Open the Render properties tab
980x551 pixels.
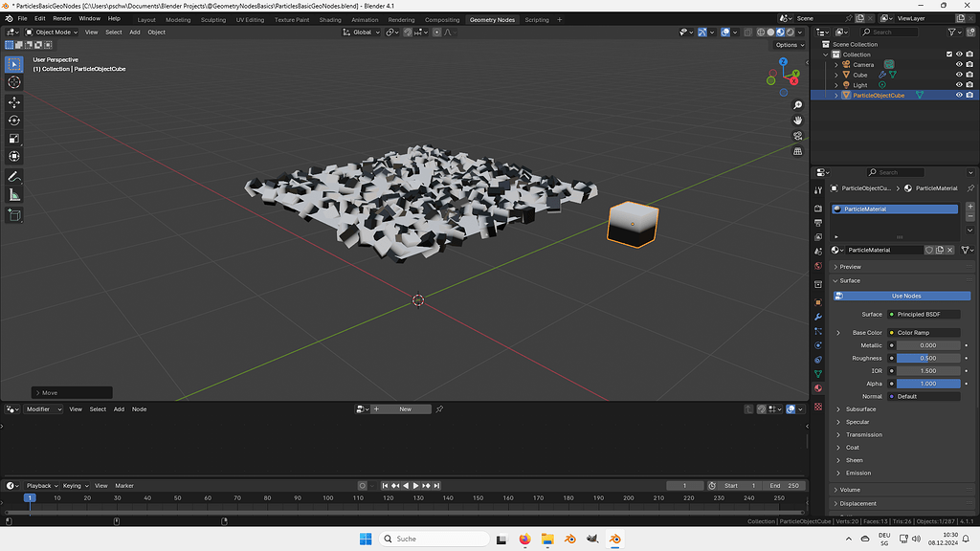pos(818,208)
